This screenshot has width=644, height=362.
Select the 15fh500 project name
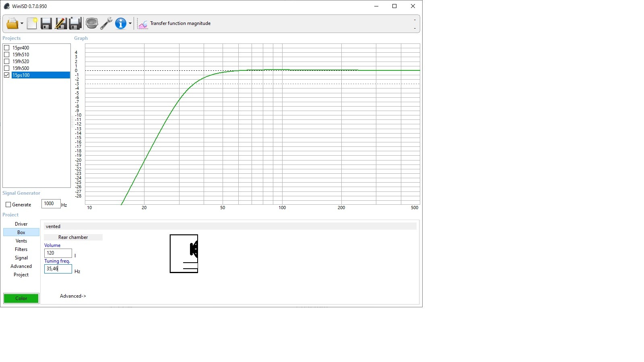click(x=21, y=68)
